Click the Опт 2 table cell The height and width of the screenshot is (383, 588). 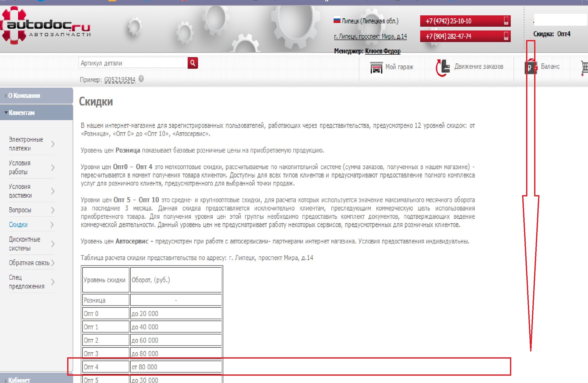coord(106,340)
